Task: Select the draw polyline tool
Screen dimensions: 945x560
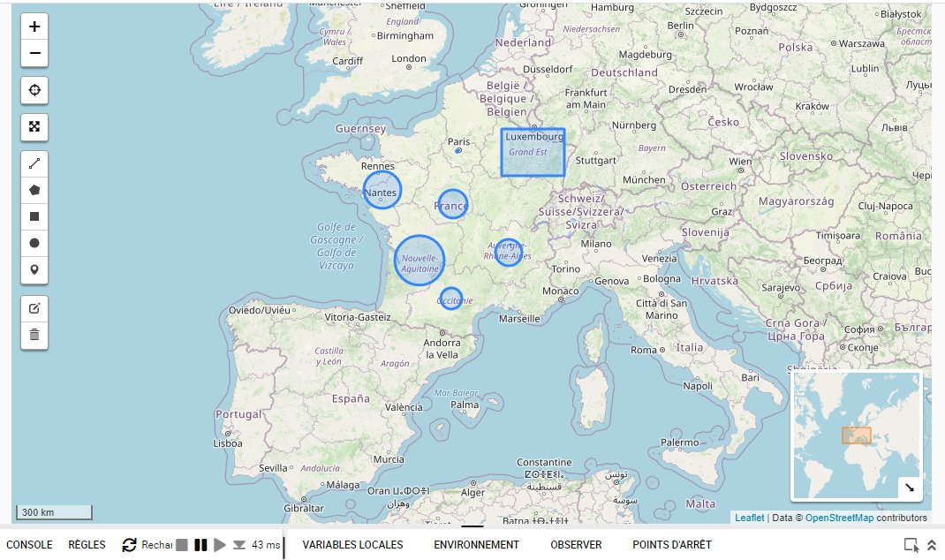Action: tap(34, 164)
